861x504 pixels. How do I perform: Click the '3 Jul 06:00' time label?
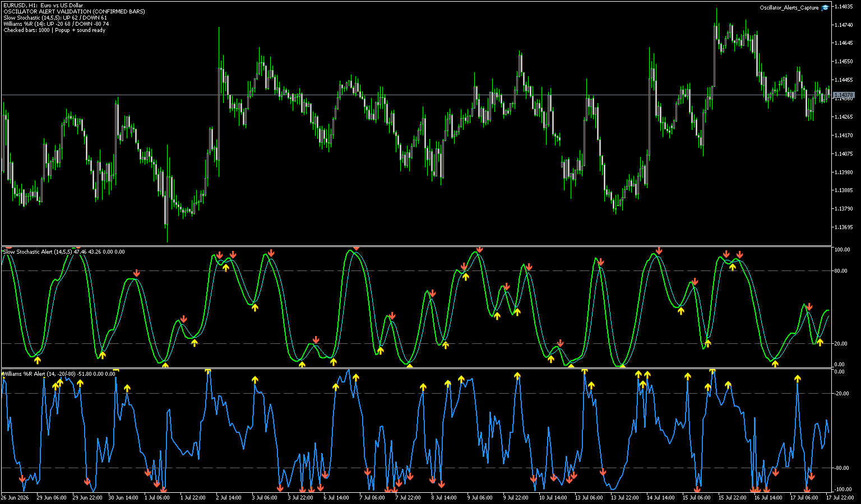tap(265, 497)
